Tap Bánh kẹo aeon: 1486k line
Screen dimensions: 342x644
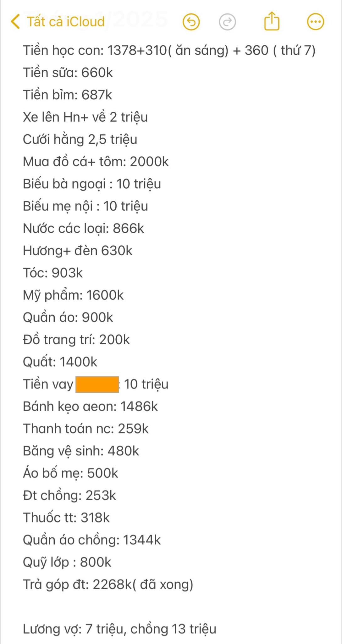pyautogui.click(x=90, y=407)
